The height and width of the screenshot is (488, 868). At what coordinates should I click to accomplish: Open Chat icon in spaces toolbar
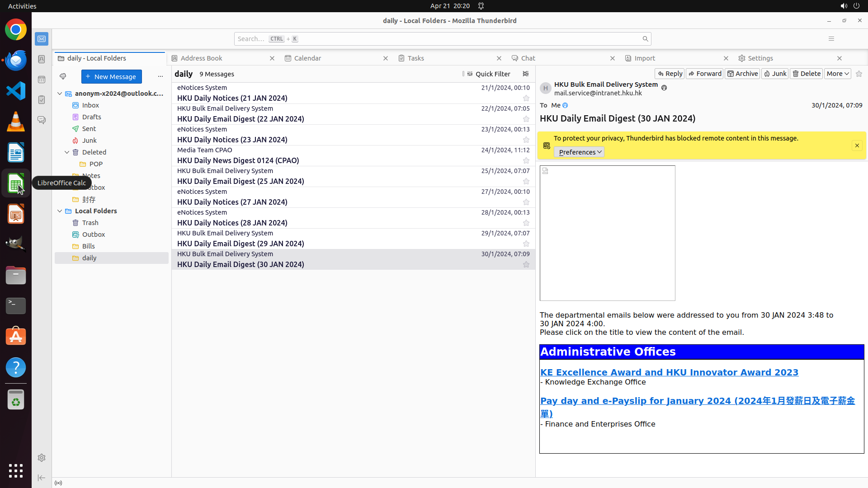pyautogui.click(x=42, y=120)
